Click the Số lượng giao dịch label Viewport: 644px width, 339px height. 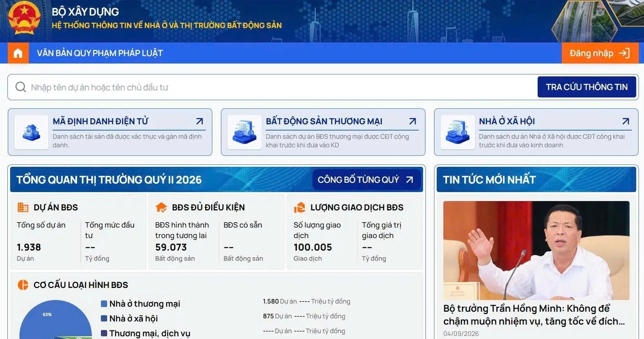pyautogui.click(x=317, y=230)
